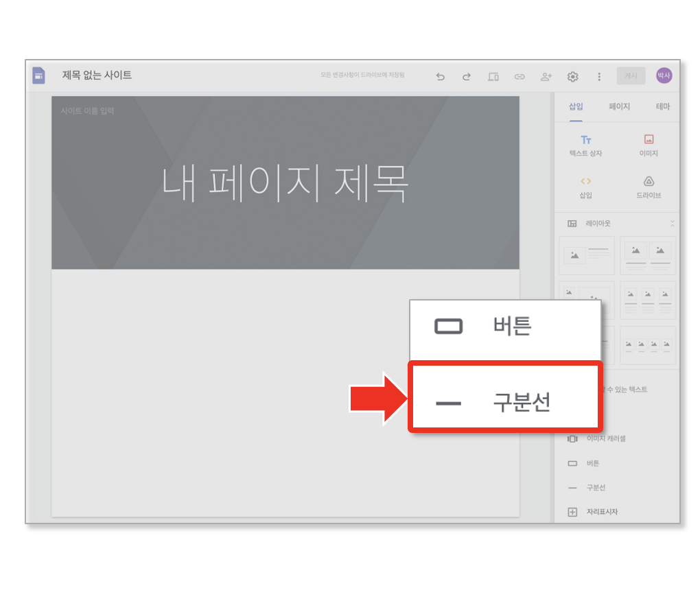Copy the published site link icon
Image resolution: width=700 pixels, height=612 pixels.
520,77
